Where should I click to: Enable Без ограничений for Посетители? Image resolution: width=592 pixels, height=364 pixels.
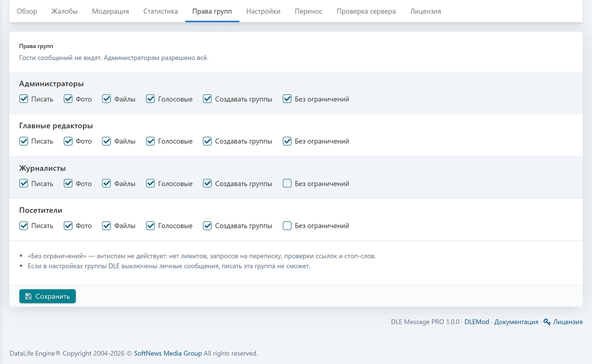pyautogui.click(x=287, y=225)
